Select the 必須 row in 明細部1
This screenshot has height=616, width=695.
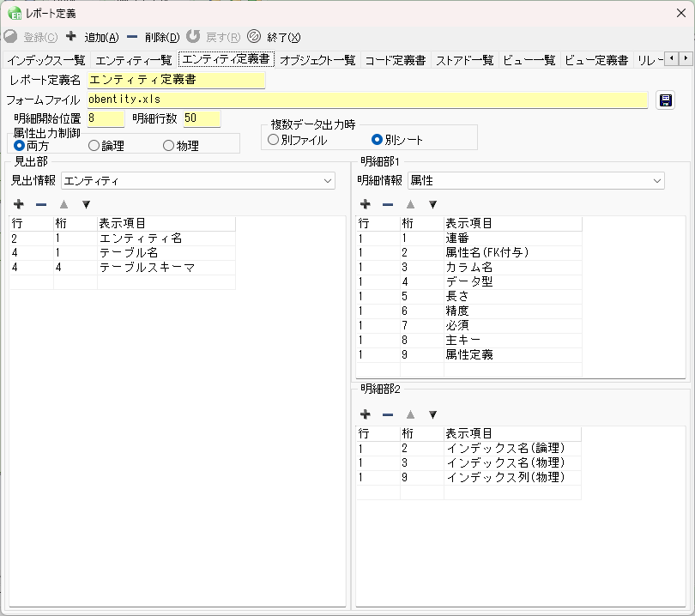pyautogui.click(x=469, y=326)
